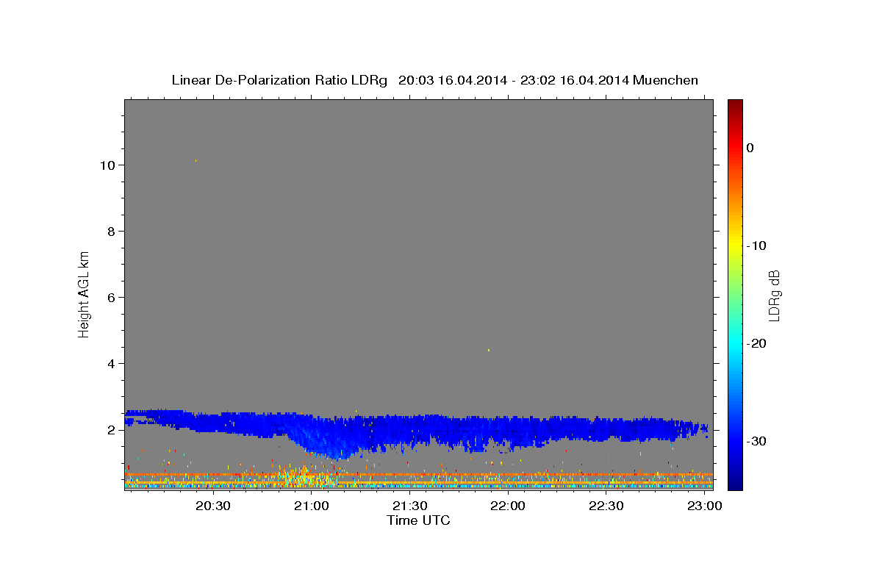
Task: Click the '21:30' time tick label
Action: (409, 506)
